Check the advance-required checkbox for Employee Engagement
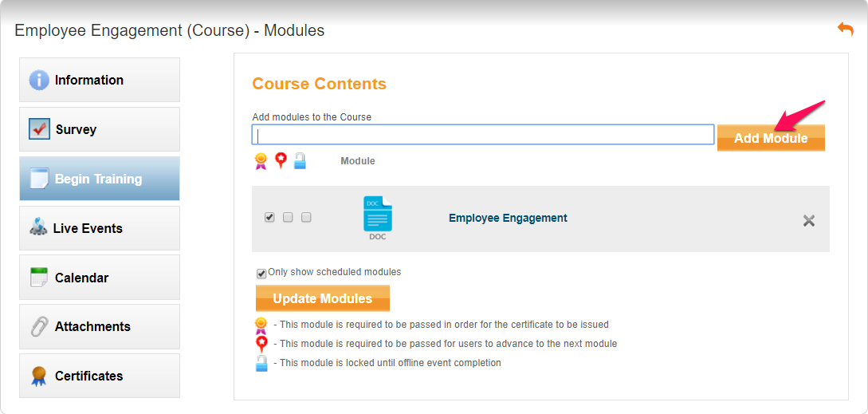Image resolution: width=868 pixels, height=414 pixels. coord(288,217)
